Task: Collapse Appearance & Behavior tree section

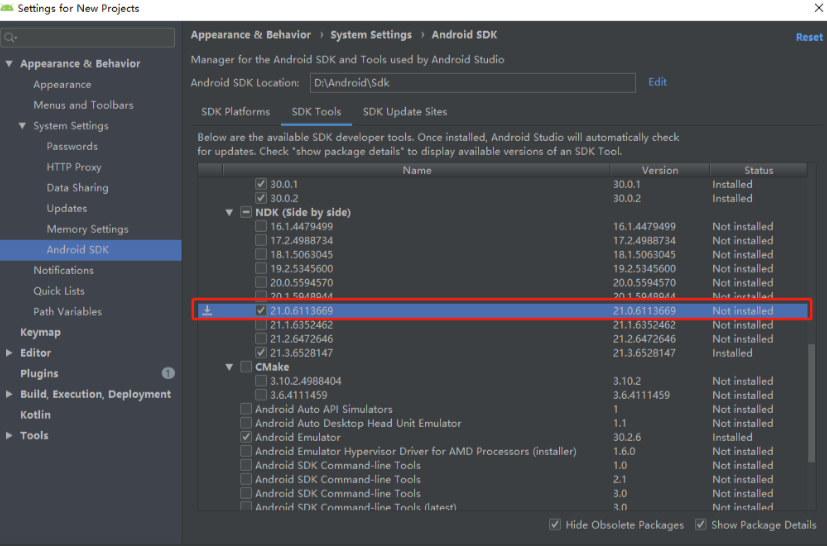Action: (9, 64)
